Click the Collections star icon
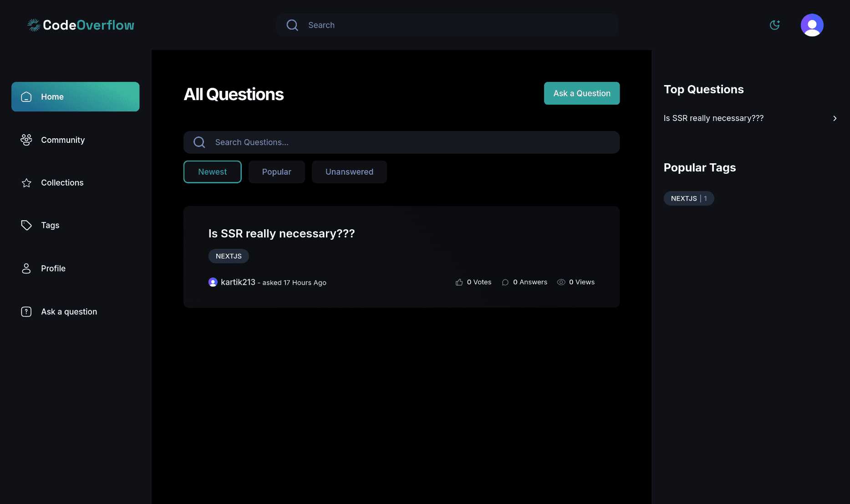Viewport: 850px width, 504px height. pos(26,183)
